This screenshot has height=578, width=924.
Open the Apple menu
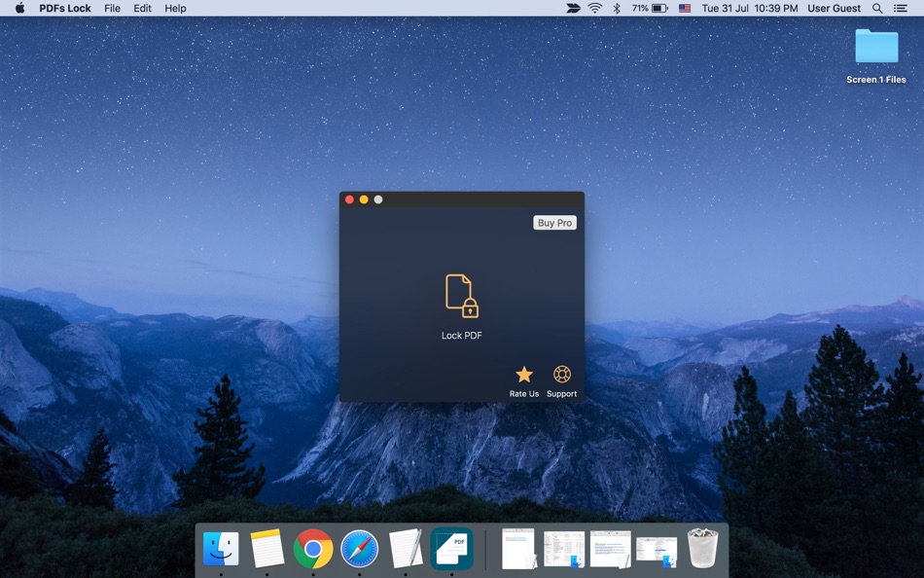pyautogui.click(x=19, y=8)
